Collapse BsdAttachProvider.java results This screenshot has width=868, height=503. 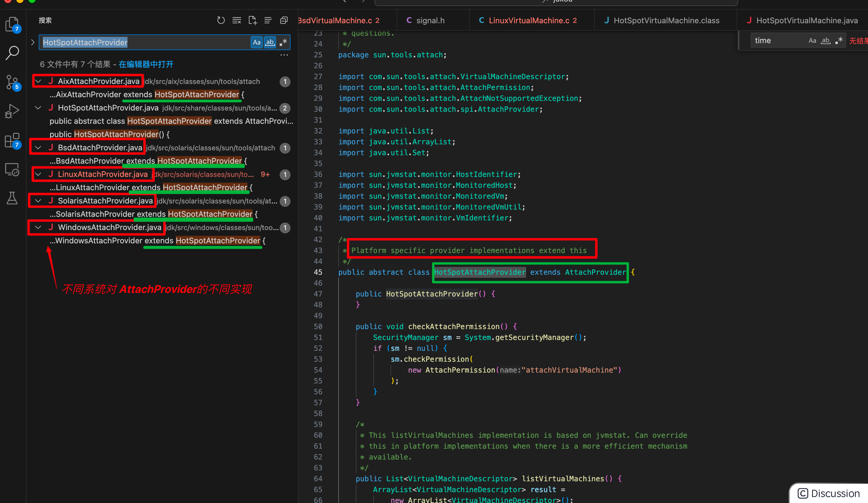click(38, 148)
